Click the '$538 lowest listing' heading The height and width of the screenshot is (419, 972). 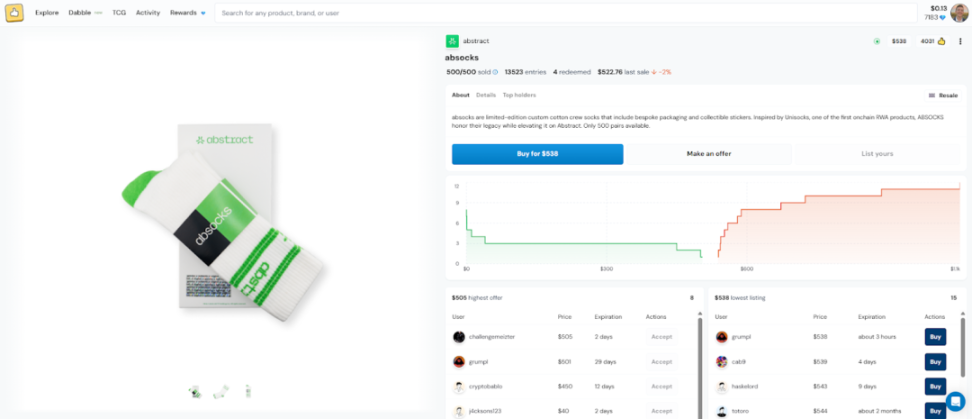tap(740, 298)
